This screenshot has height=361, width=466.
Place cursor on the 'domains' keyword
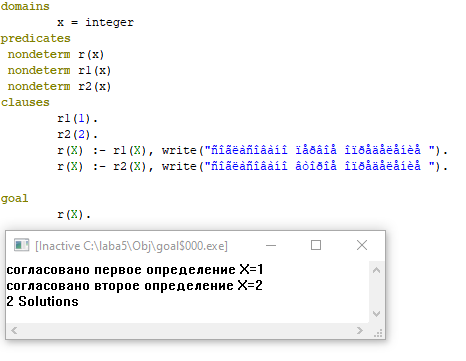coord(25,6)
